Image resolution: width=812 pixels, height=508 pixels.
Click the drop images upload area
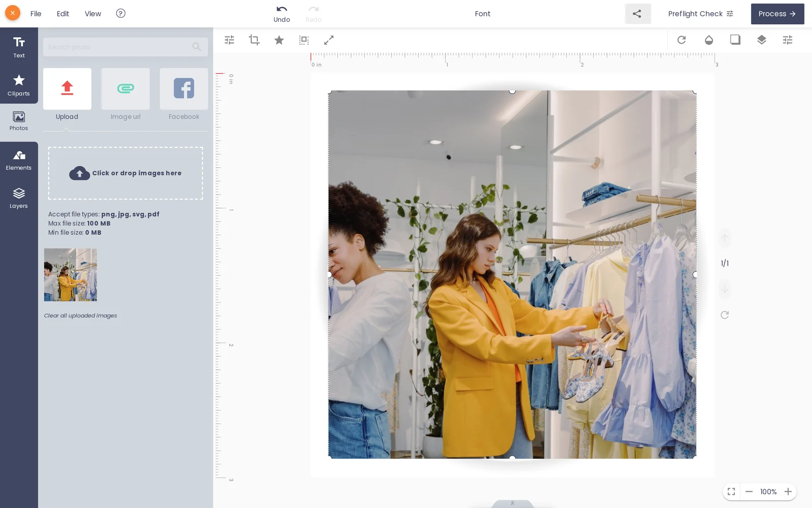(x=125, y=173)
